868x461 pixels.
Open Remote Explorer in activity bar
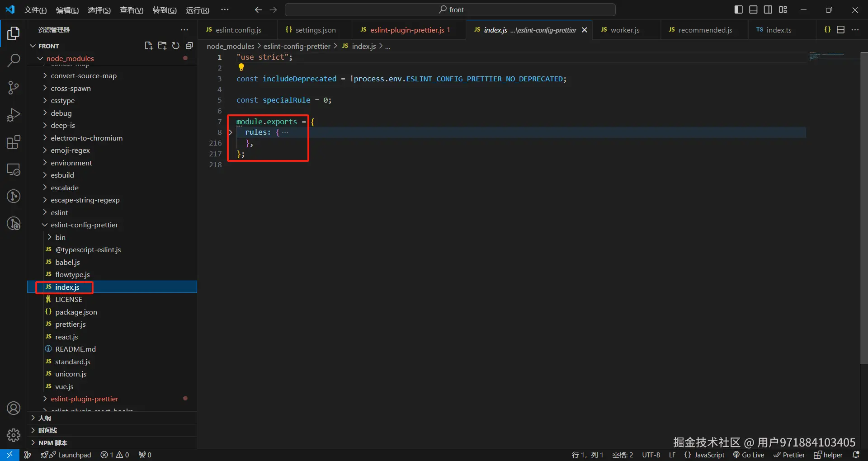[x=14, y=169]
